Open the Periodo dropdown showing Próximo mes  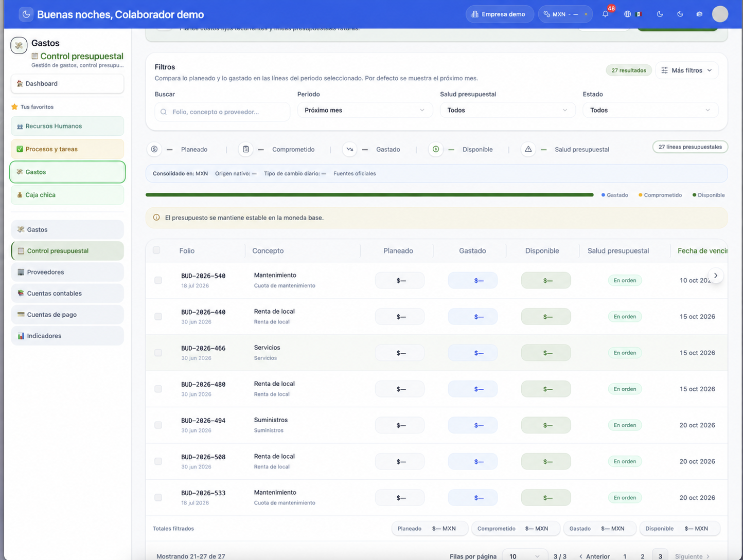tap(365, 110)
